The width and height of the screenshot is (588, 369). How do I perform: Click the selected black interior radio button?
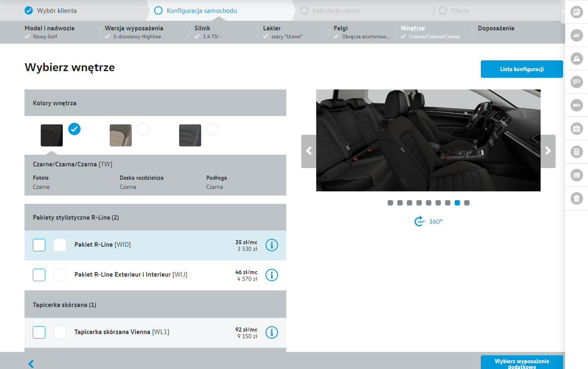tap(74, 129)
